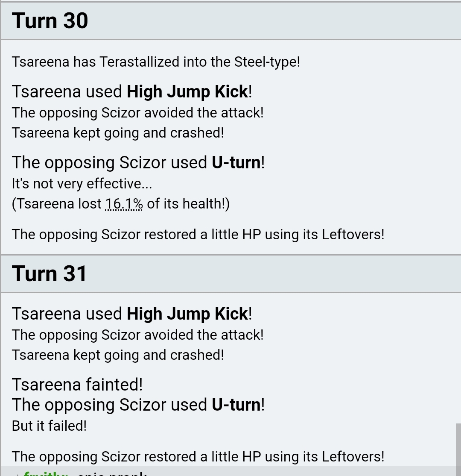This screenshot has width=461, height=476.
Task: Click the Turn 31 header
Action: pos(230,273)
